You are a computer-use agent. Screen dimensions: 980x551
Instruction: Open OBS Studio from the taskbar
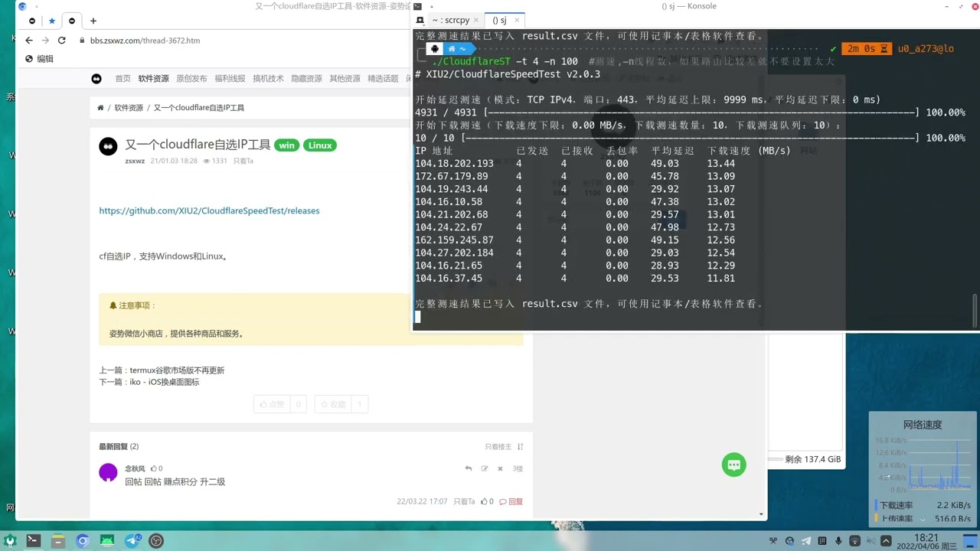coord(156,540)
